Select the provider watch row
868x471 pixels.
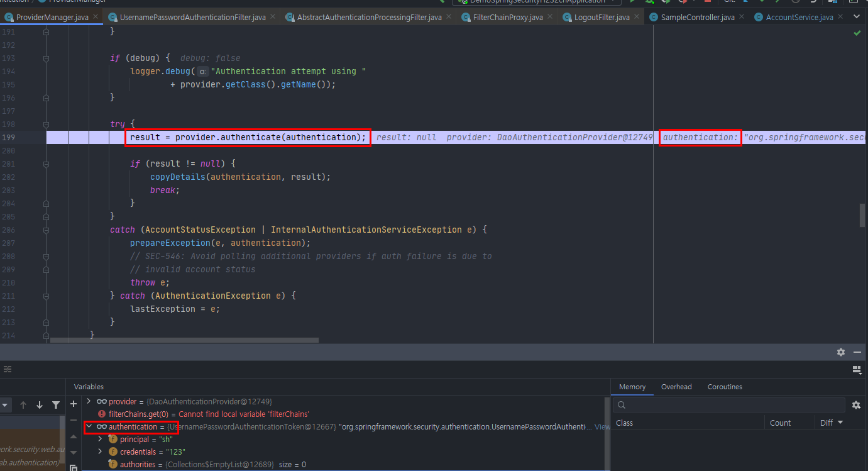344,401
